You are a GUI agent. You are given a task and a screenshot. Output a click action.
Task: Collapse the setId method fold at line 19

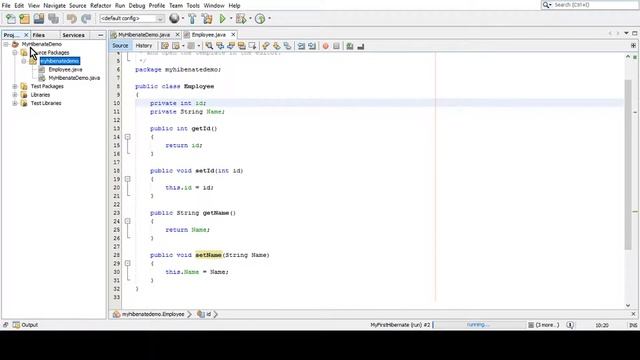[127, 179]
